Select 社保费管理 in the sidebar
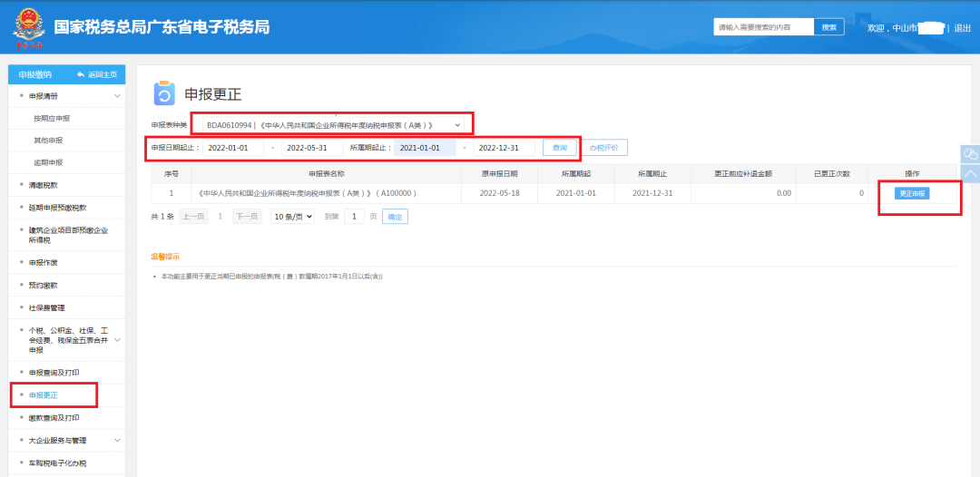 pyautogui.click(x=47, y=307)
